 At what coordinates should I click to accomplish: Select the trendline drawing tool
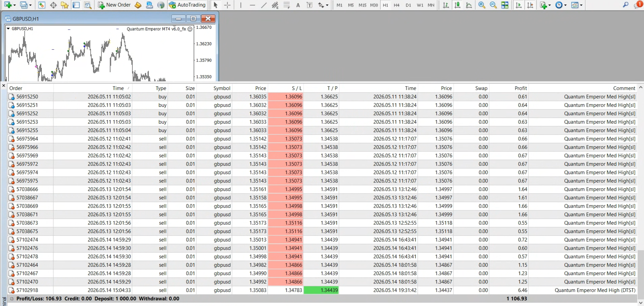point(264,5)
